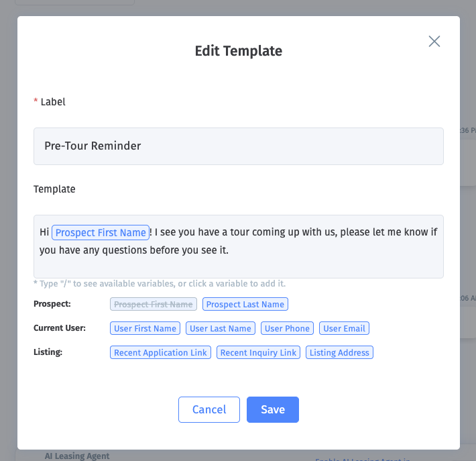Click the Label input containing Pre-Tour Reminder
The height and width of the screenshot is (461, 476).
238,146
